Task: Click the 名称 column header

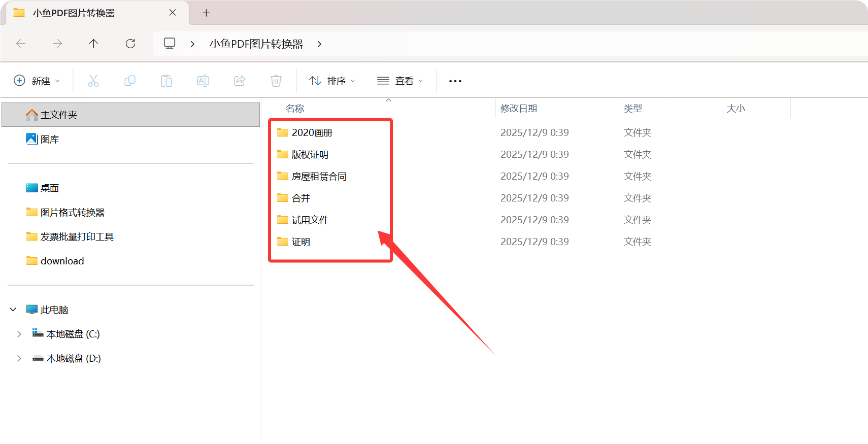Action: [295, 109]
